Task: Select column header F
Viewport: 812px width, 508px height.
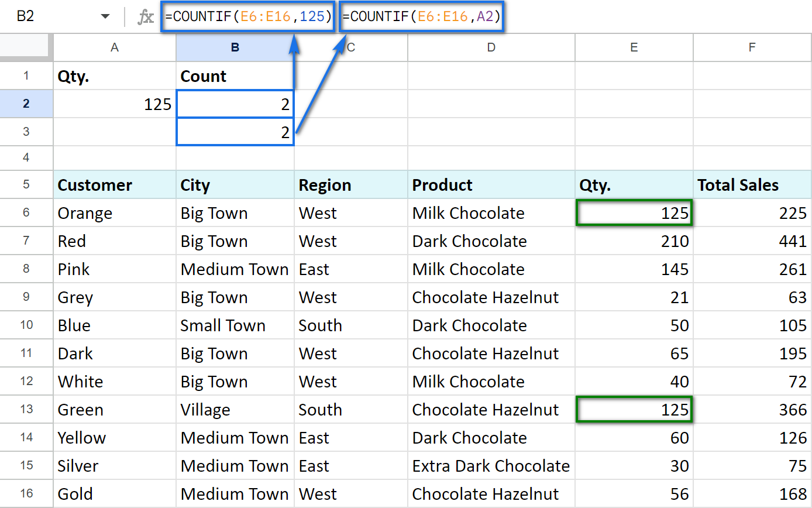Action: pos(752,47)
